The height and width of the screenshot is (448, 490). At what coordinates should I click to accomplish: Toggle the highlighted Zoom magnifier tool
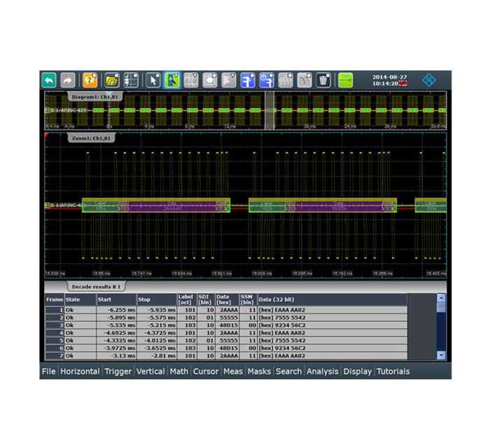pos(172,80)
